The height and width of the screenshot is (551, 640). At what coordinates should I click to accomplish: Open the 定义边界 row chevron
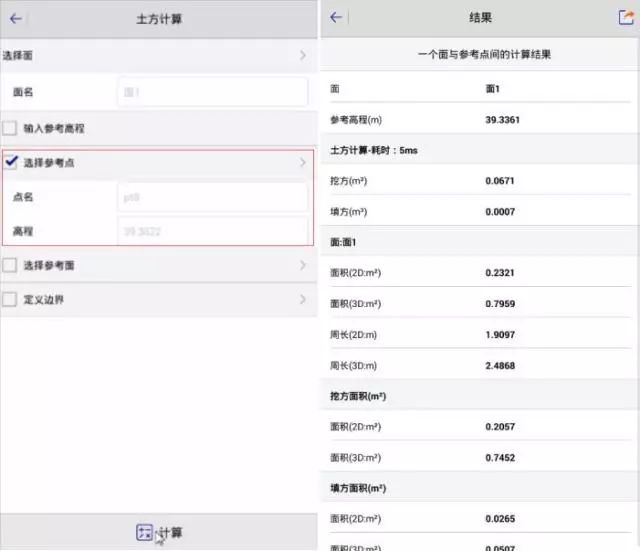coord(302,299)
